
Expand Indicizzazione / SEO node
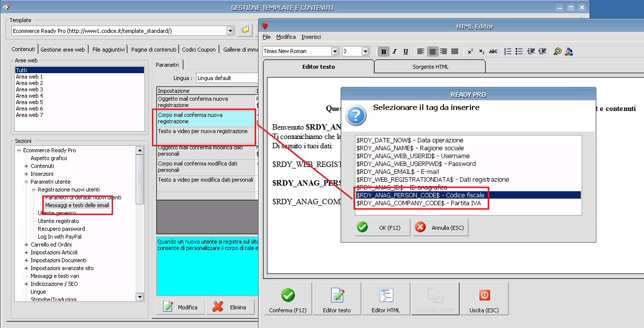click(26, 284)
